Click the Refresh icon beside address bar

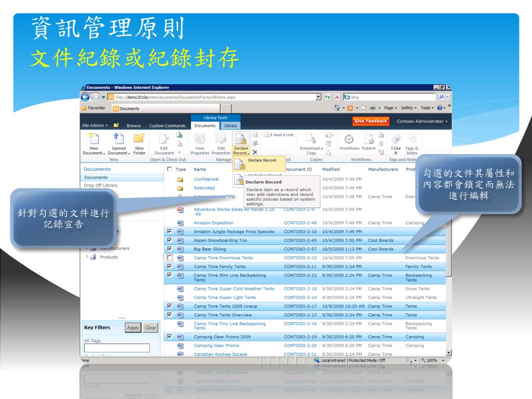tap(327, 97)
